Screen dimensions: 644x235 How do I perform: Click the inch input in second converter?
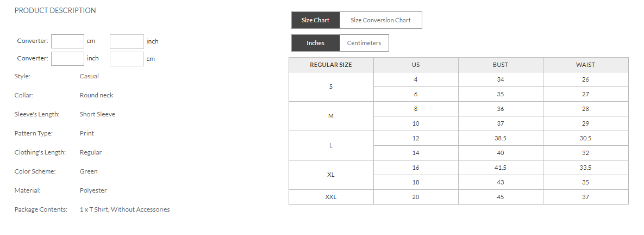pos(68,59)
